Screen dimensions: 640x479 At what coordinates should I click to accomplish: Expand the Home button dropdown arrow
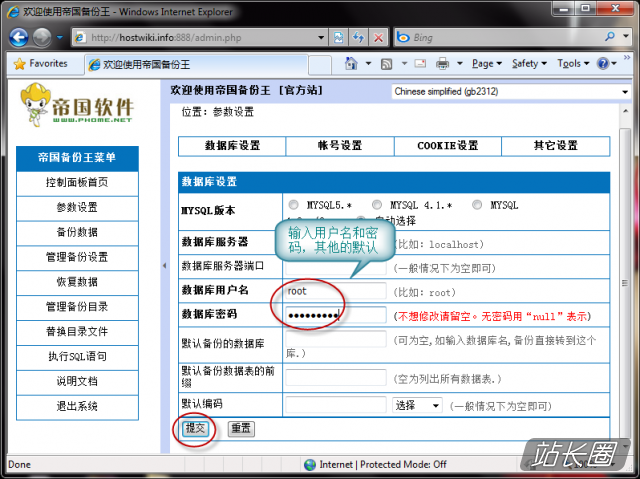click(x=368, y=64)
